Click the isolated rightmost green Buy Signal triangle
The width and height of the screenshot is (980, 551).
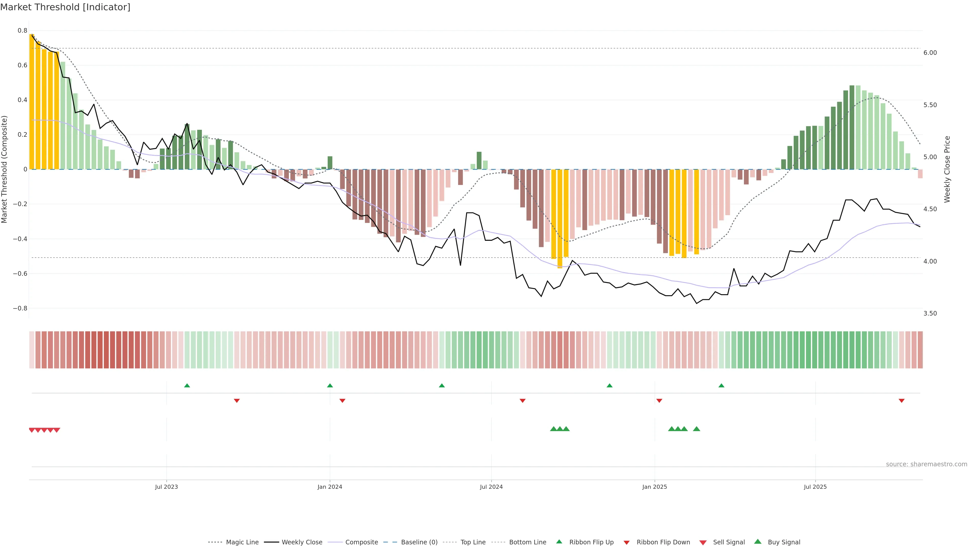click(x=696, y=429)
